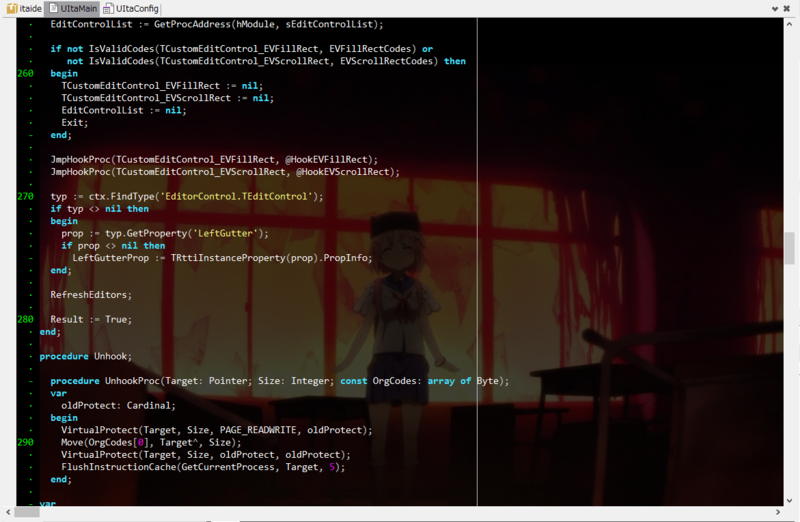Screen dimensions: 800x522
Task: Click 'oldProtect: Cardinal;' declaration
Action: coord(118,406)
